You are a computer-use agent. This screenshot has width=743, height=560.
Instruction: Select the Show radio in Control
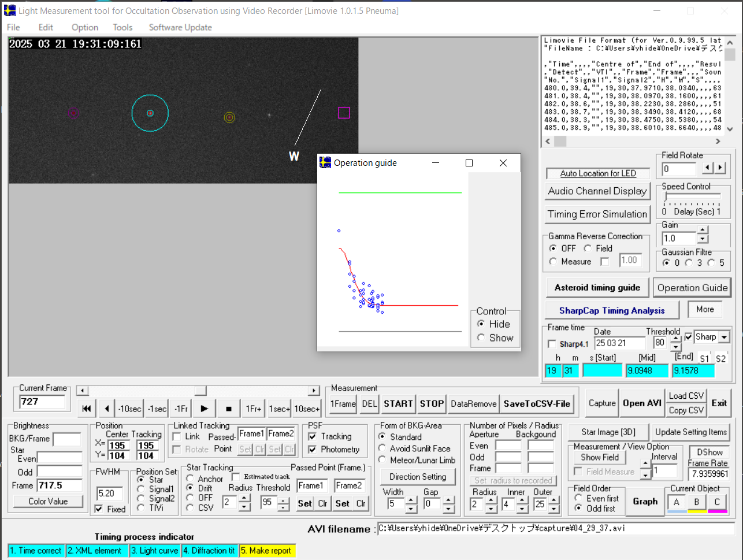pyautogui.click(x=481, y=338)
